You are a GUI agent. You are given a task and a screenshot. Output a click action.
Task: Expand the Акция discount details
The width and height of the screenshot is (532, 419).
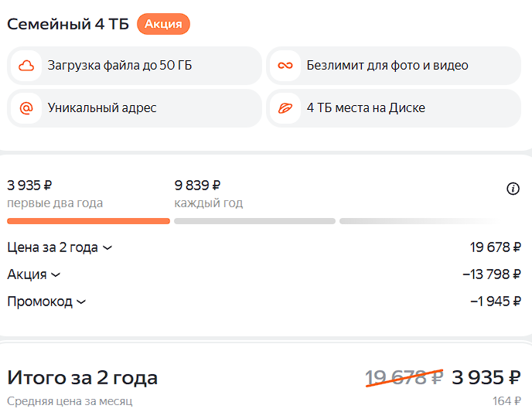[x=34, y=274]
